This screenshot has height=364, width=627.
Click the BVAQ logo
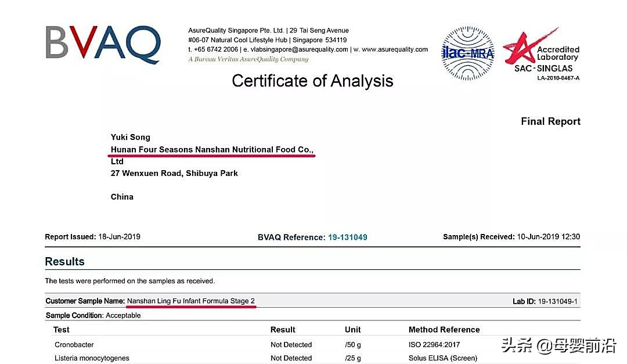(x=103, y=44)
